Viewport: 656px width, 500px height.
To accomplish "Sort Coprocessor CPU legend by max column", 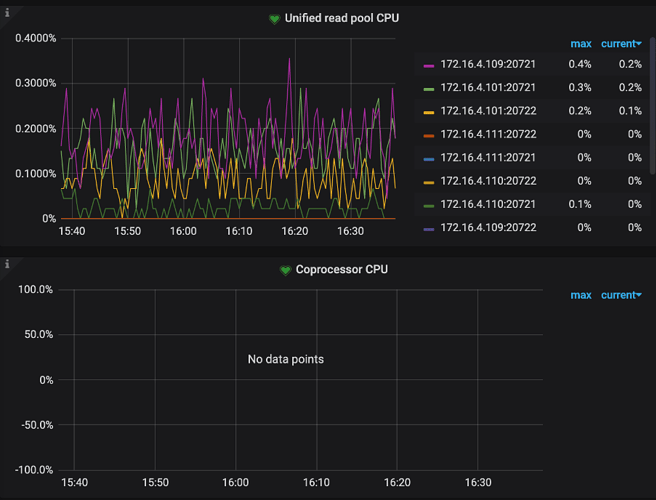I will pos(580,295).
